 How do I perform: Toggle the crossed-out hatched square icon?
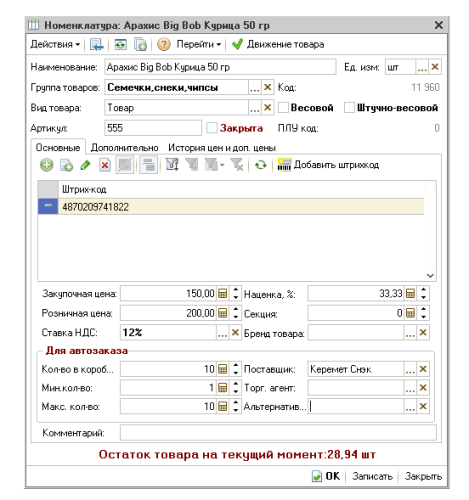pyautogui.click(x=125, y=165)
